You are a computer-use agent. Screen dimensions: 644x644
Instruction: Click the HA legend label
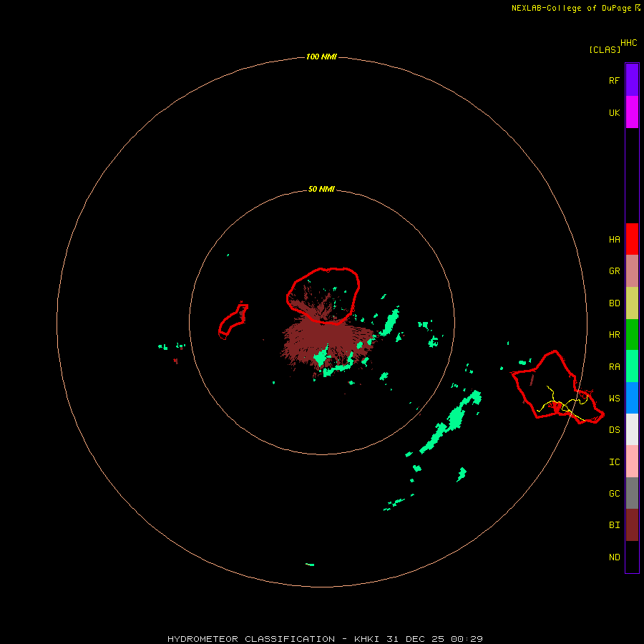(x=614, y=240)
